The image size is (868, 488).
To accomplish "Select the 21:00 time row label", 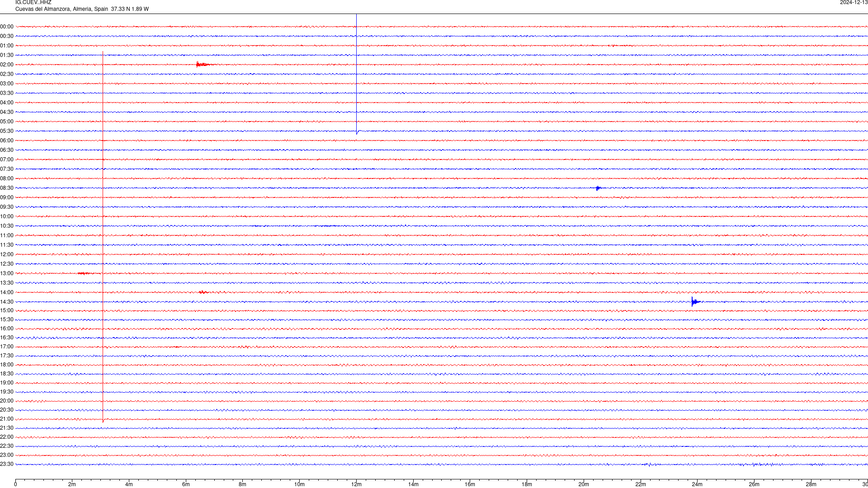I will (7, 419).
